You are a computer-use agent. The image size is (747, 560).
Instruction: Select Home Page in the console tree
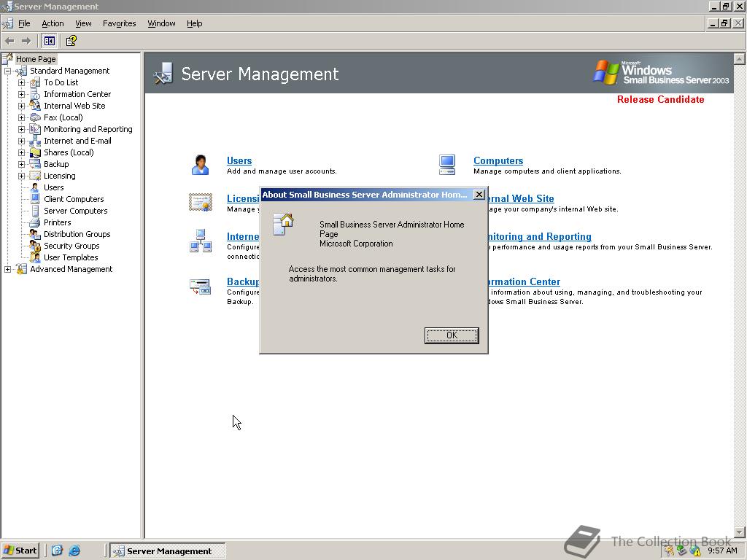pyautogui.click(x=36, y=59)
